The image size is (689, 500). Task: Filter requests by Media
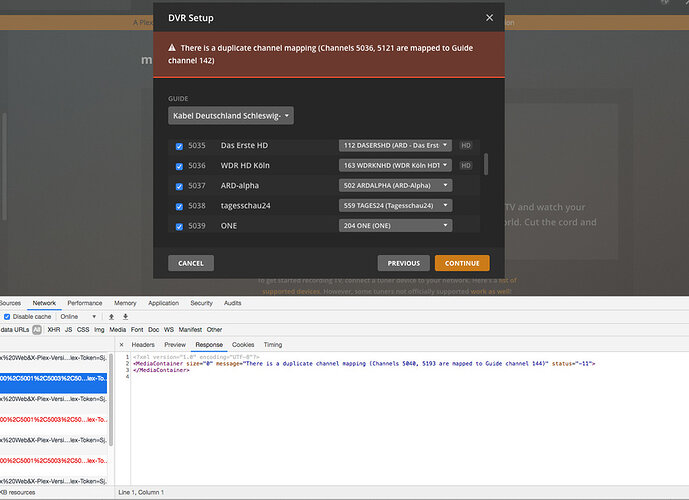[117, 330]
